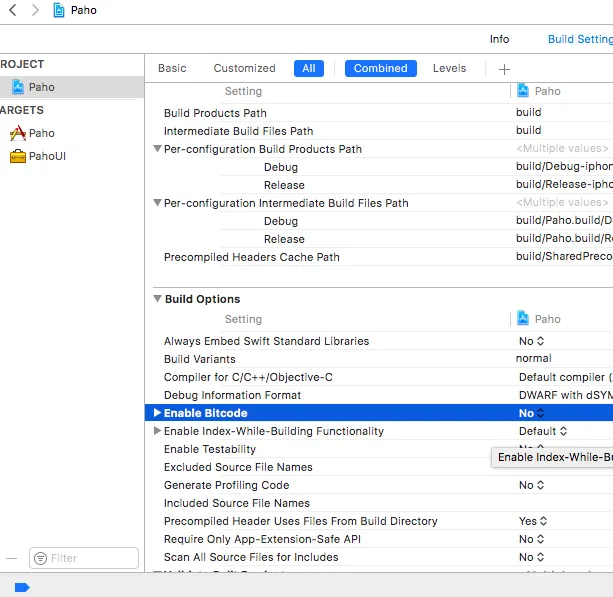
Task: Click the filter icon in sidebar field
Action: pos(40,558)
